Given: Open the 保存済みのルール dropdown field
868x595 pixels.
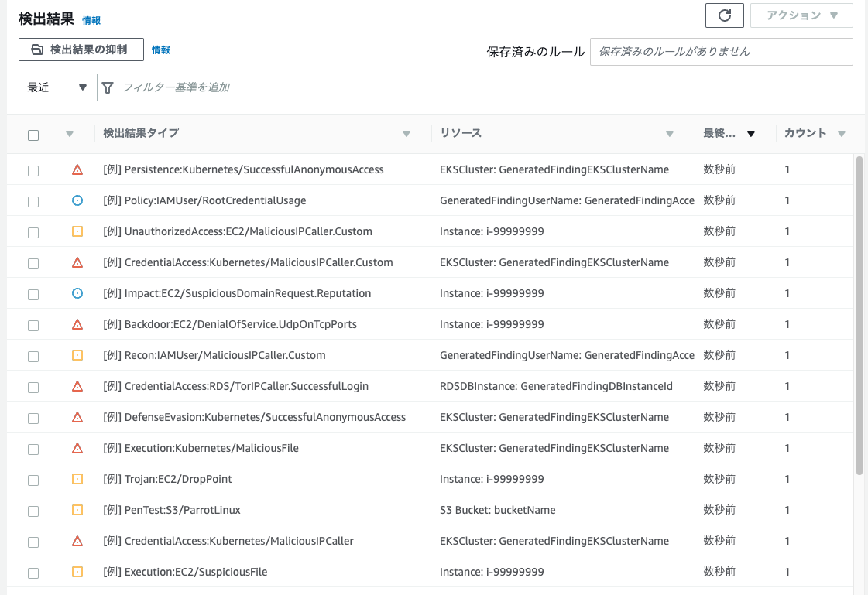Looking at the screenshot, I should tap(721, 52).
